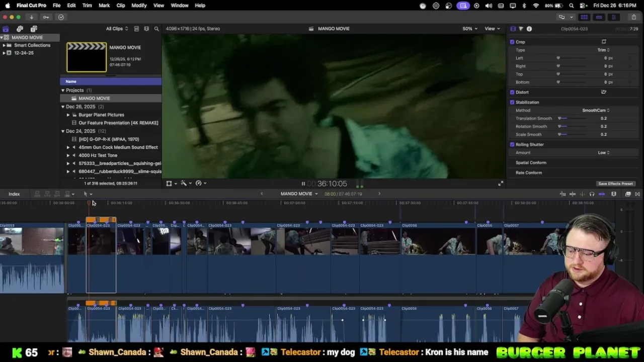Open the viewer Transform tools popup
This screenshot has height=362, width=644.
[x=171, y=184]
